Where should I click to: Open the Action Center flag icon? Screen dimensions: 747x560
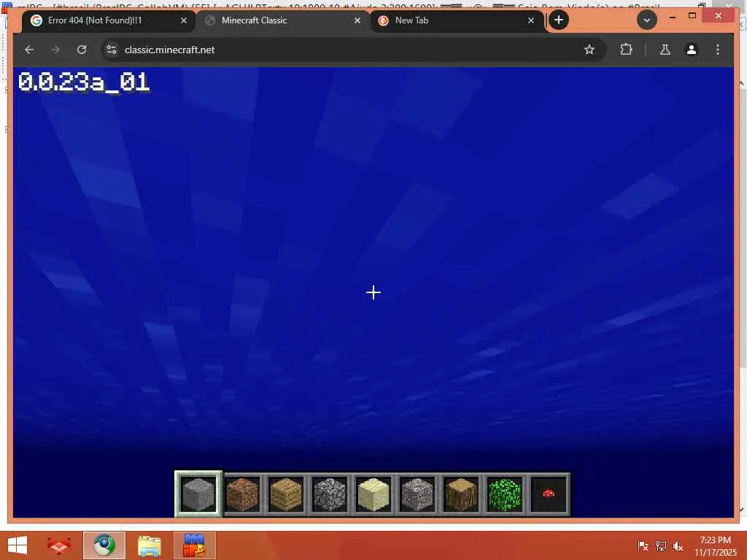point(643,546)
